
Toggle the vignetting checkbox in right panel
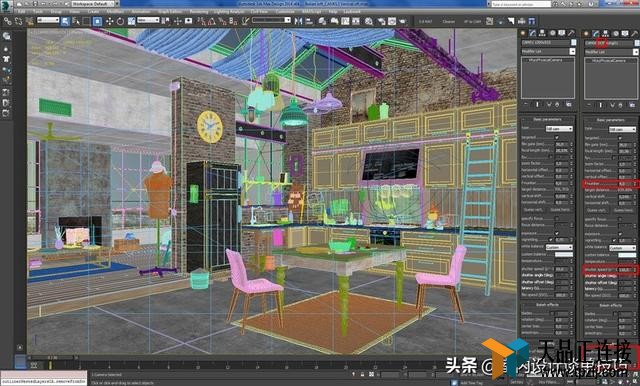pos(614,241)
